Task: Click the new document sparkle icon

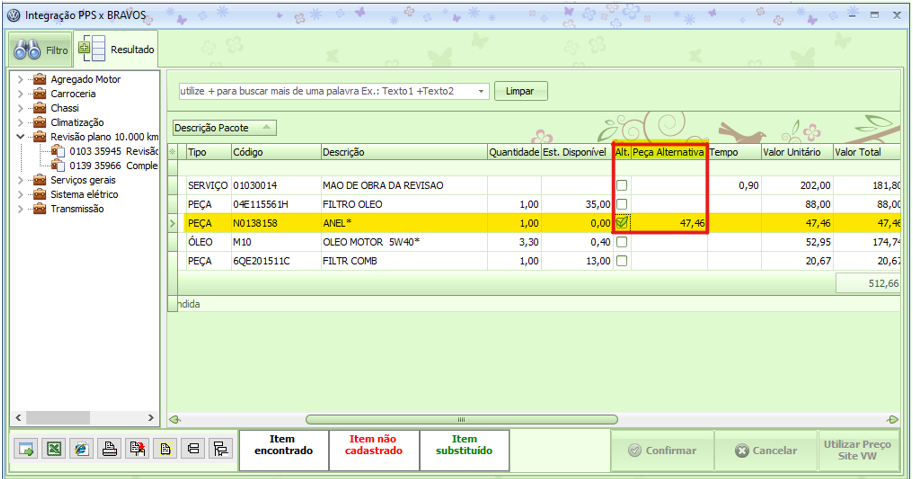Action: click(165, 449)
